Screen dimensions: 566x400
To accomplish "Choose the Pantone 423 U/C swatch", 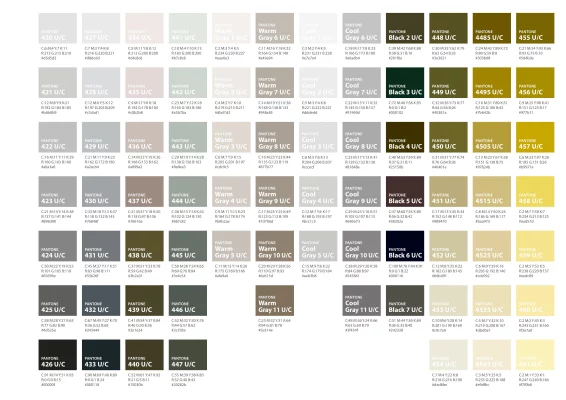I will [x=58, y=192].
